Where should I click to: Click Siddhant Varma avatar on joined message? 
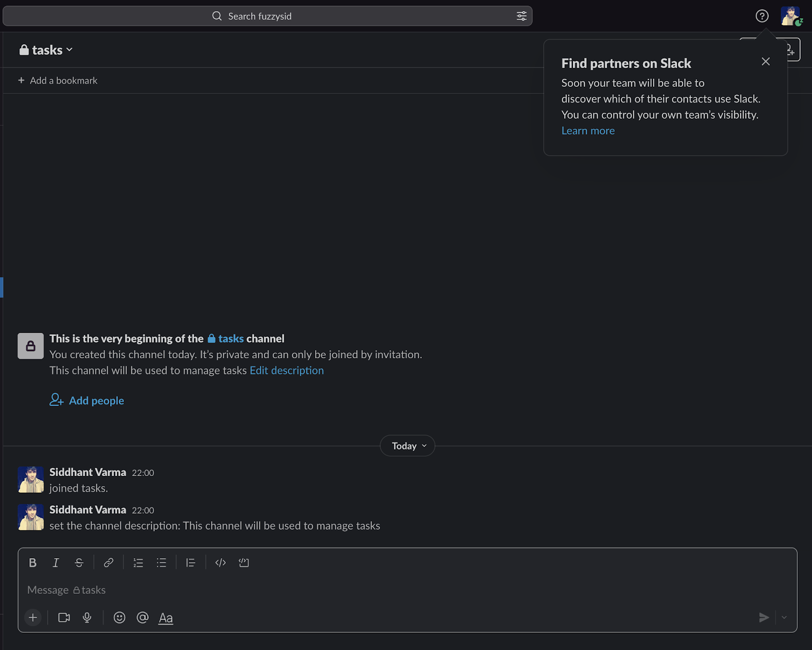coord(30,480)
